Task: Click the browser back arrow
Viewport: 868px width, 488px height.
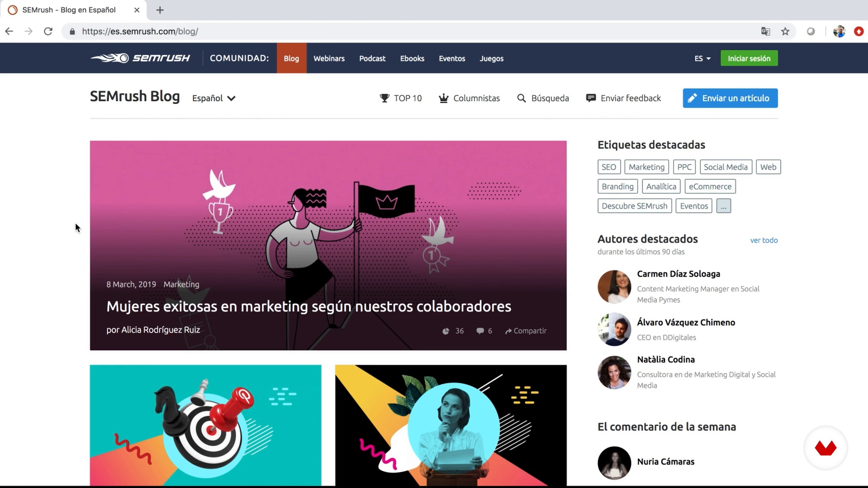Action: 9,31
